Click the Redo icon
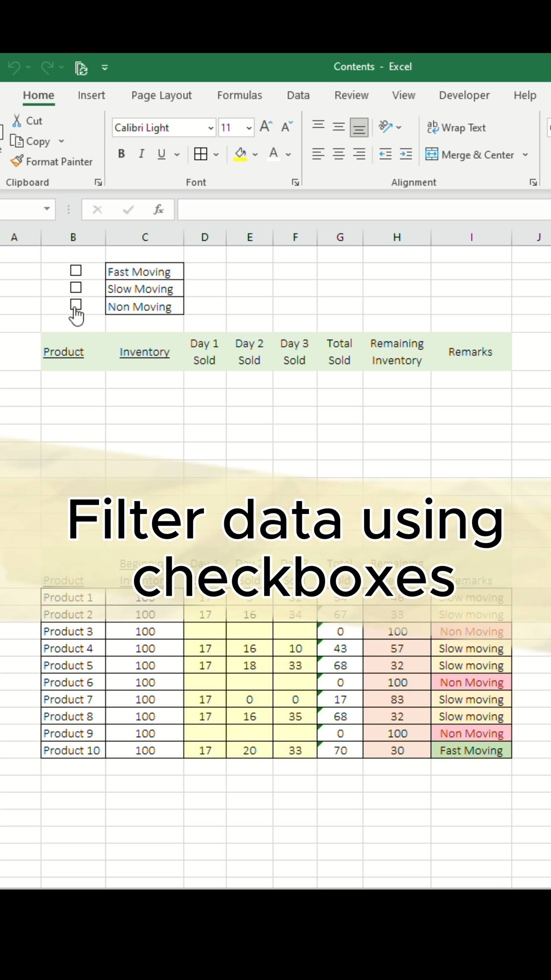Screen dimensions: 551x980 click(47, 67)
